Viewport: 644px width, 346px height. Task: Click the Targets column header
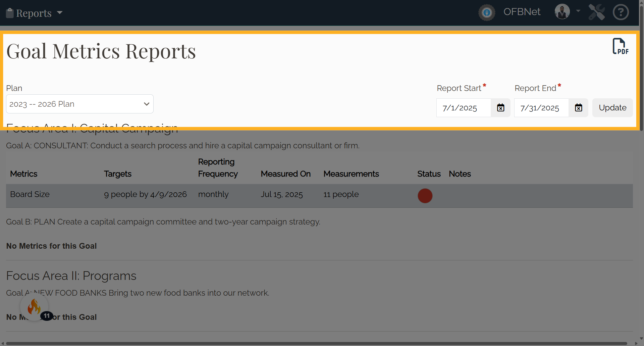tap(118, 174)
